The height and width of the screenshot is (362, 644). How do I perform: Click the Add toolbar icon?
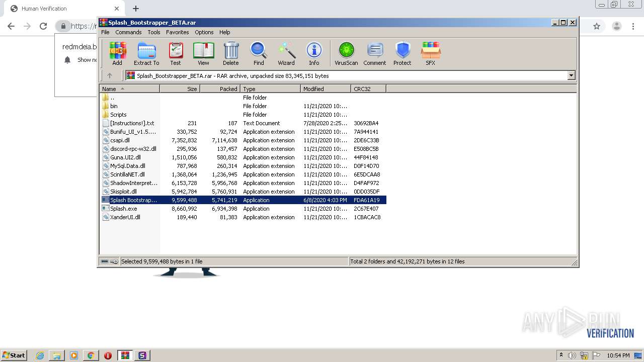click(x=117, y=53)
